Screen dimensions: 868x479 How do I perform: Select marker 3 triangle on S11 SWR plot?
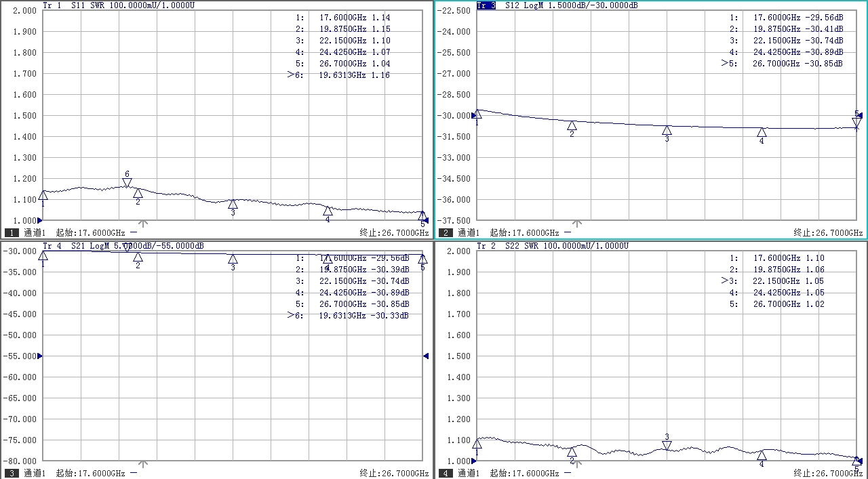(x=233, y=204)
